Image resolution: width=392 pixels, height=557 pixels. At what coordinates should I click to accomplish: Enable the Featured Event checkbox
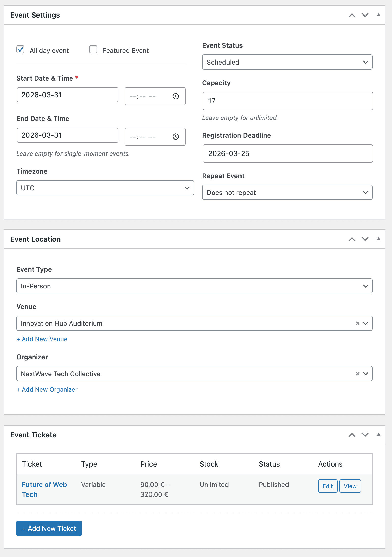coord(93,50)
